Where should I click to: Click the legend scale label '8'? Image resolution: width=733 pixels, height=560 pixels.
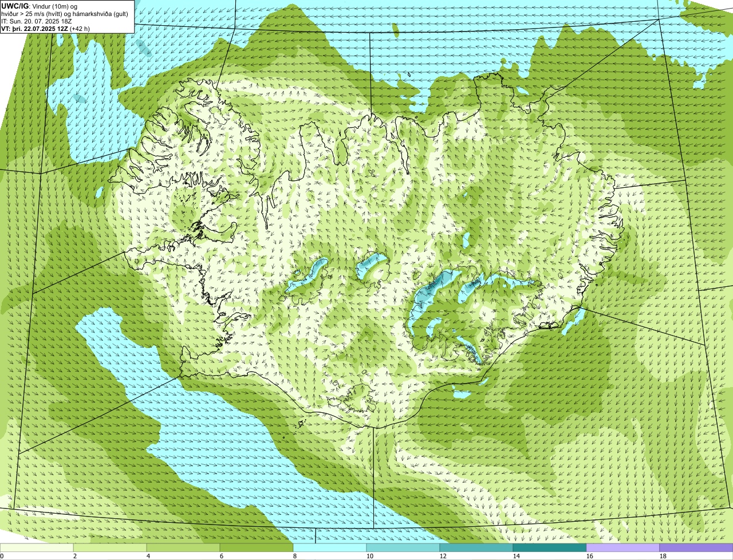pyautogui.click(x=295, y=556)
